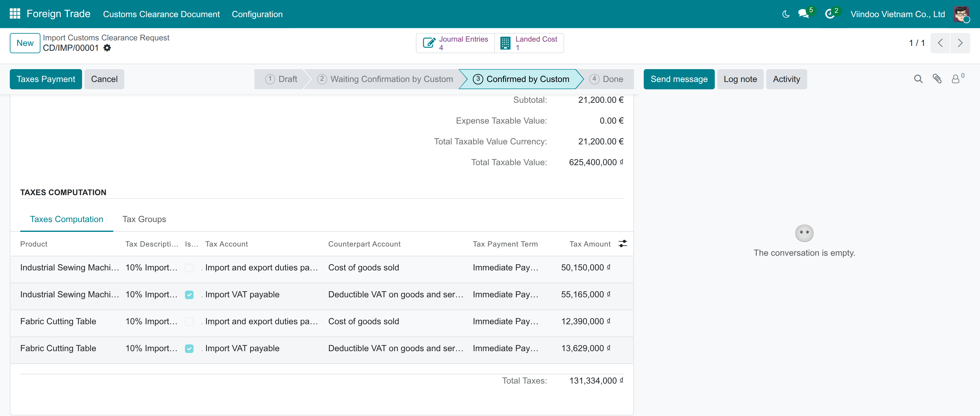This screenshot has height=416, width=980.
Task: Click the Expense Taxable Value 0.00 €
Action: [x=611, y=121]
